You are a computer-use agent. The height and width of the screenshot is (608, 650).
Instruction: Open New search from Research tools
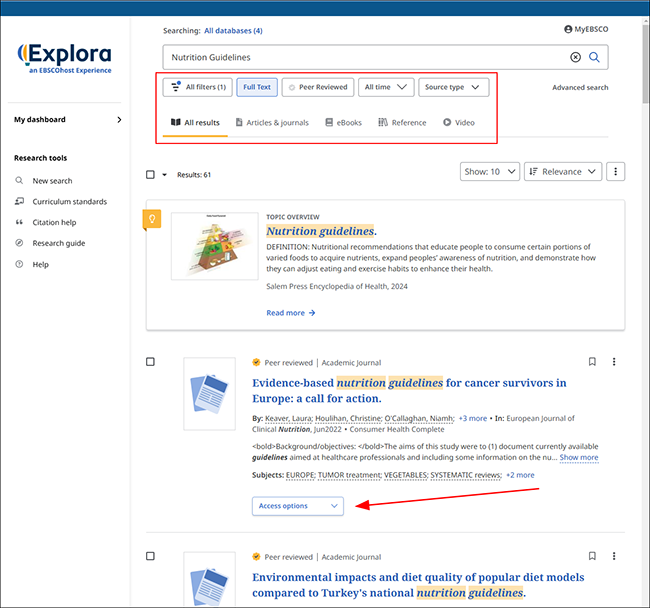(52, 181)
